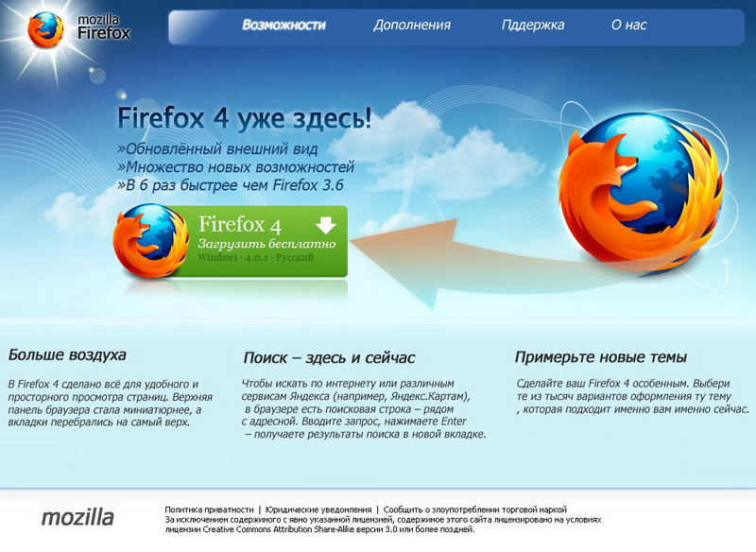The image size is (756, 552).
Task: Click the mozilla footer logo
Action: (77, 517)
